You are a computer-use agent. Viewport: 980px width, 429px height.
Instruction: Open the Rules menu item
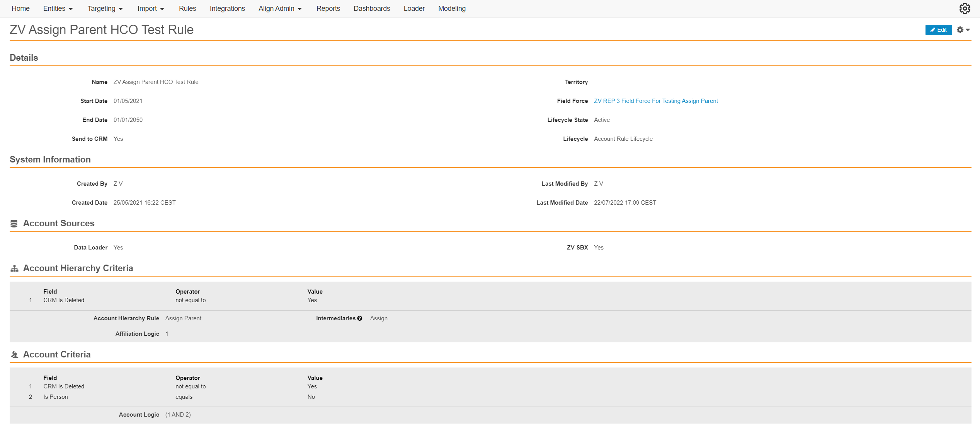(187, 9)
